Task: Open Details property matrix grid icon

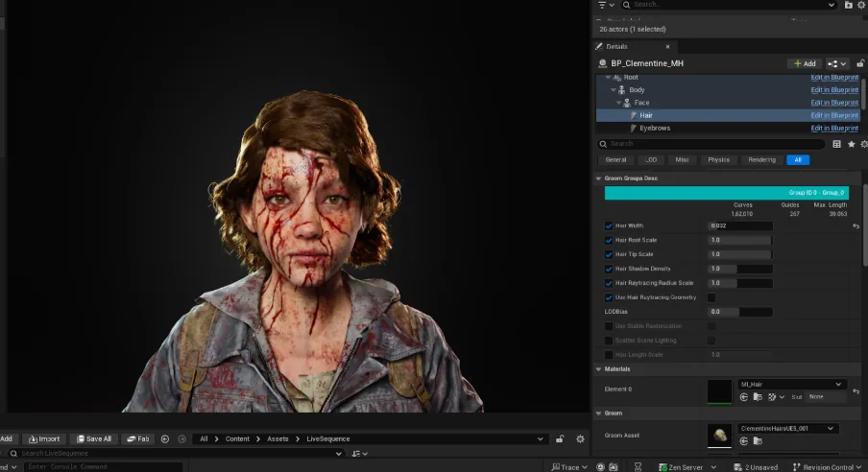Action: click(836, 144)
